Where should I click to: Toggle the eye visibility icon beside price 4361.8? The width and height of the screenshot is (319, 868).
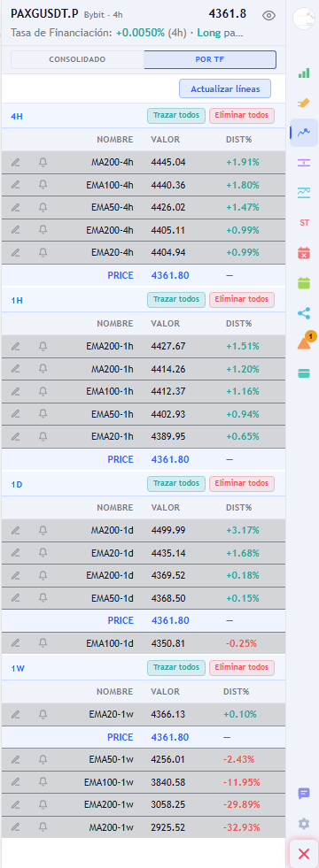point(269,16)
